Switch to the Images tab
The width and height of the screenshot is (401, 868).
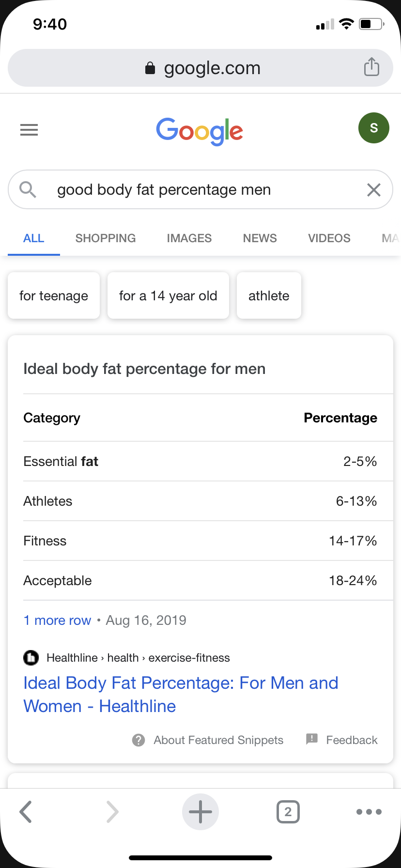[189, 238]
